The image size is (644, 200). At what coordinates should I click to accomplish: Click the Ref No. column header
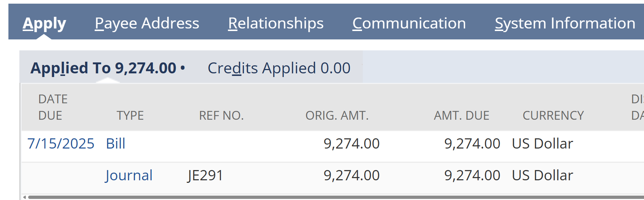221,116
